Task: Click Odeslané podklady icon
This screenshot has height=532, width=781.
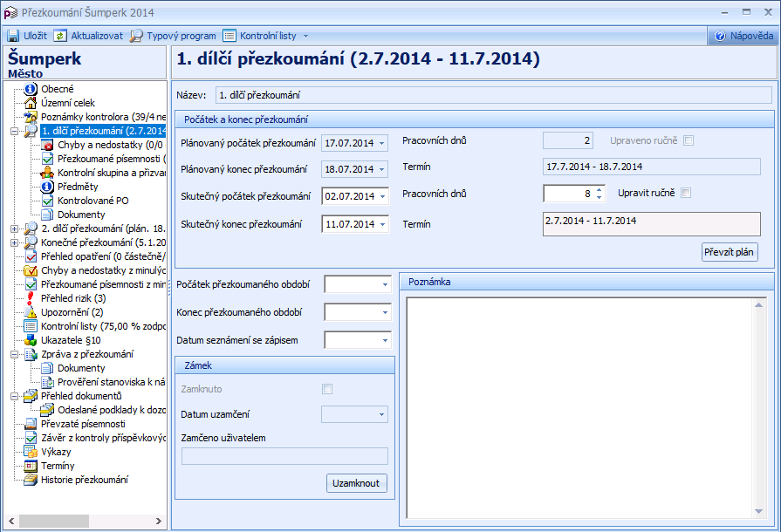Action: 47,410
